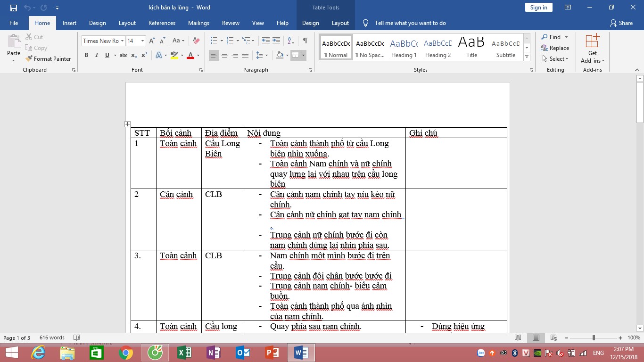Open the Table Tools Layout tab
The image size is (644, 362).
click(x=340, y=23)
